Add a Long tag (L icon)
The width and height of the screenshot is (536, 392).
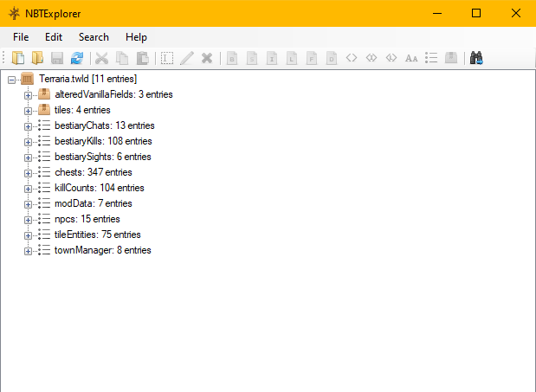[x=292, y=58]
